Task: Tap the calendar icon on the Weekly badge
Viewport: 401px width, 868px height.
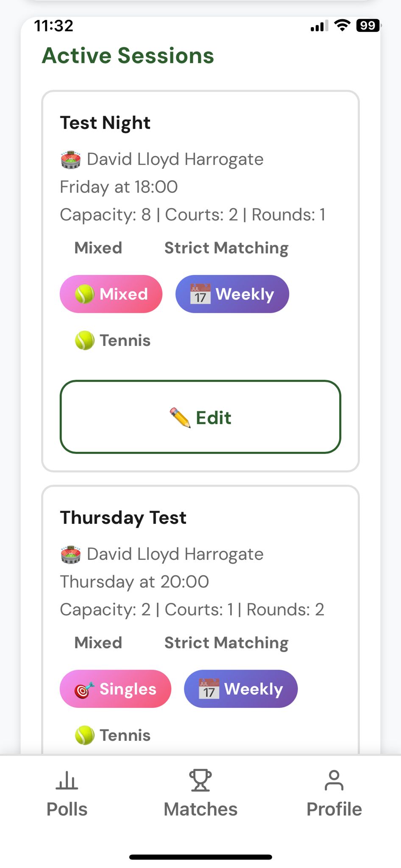Action: pyautogui.click(x=199, y=294)
